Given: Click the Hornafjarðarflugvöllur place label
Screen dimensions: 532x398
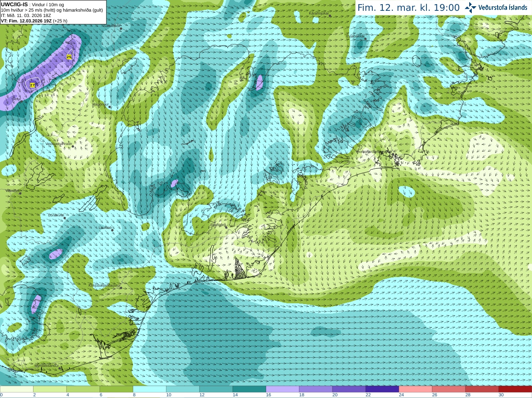Looking at the screenshot, I should (x=374, y=152).
